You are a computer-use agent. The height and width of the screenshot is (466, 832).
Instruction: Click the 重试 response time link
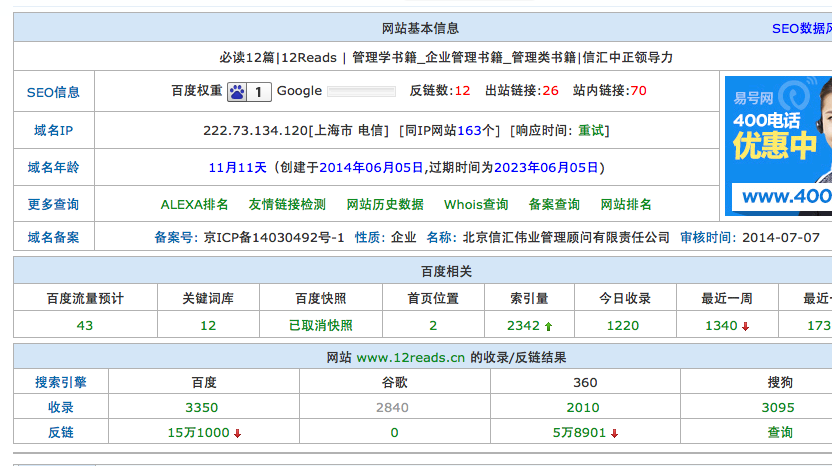tap(591, 130)
